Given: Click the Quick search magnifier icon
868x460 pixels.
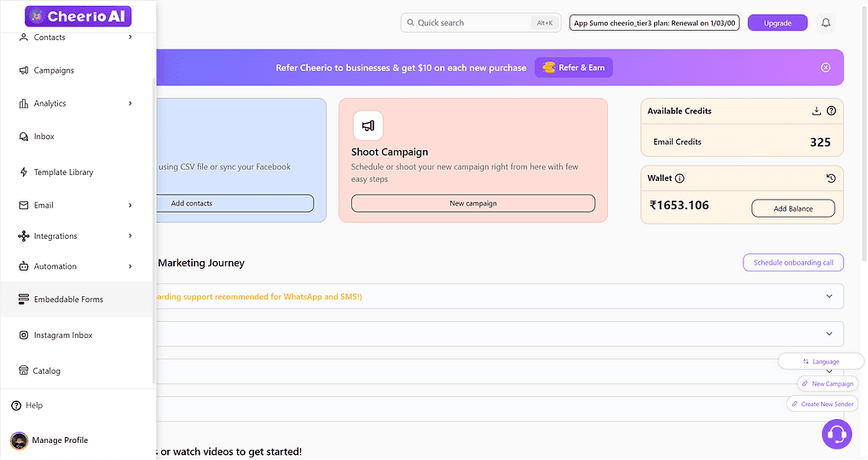Looking at the screenshot, I should click(410, 23).
